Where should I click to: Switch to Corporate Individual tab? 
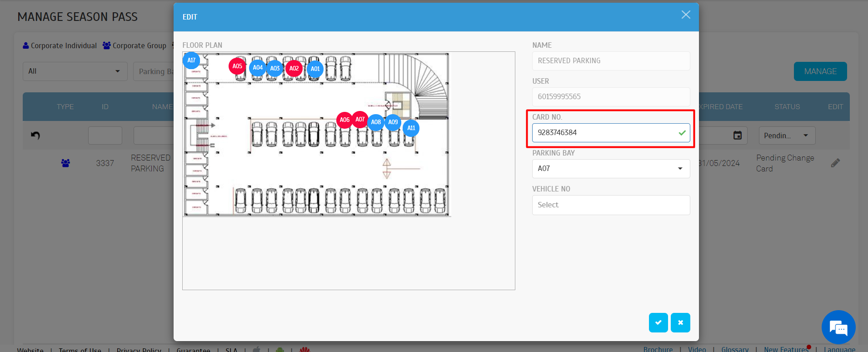pyautogui.click(x=60, y=45)
